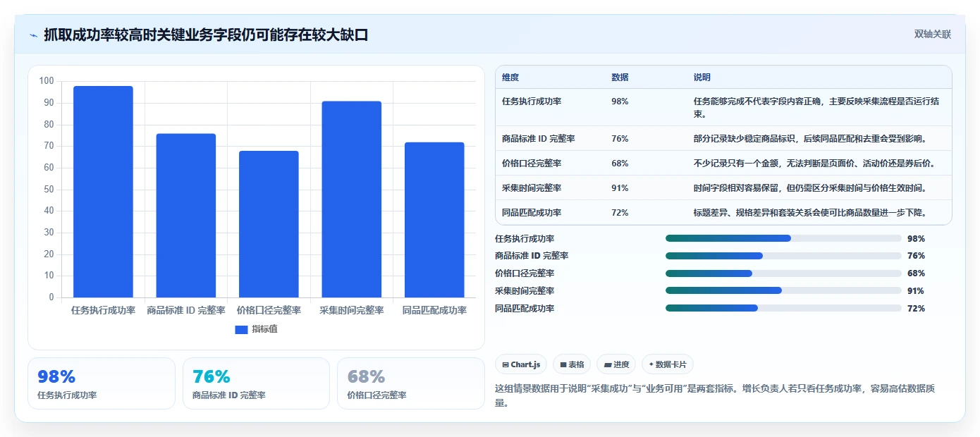Click the 任务执行成功率 progress bar
Viewport: 980px width, 437px height.
click(x=783, y=238)
